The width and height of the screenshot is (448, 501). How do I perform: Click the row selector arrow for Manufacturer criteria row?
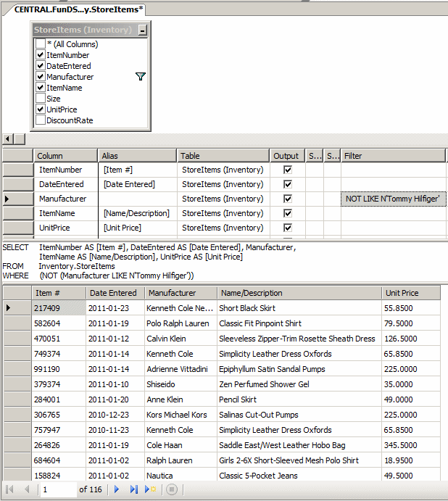coord(7,199)
